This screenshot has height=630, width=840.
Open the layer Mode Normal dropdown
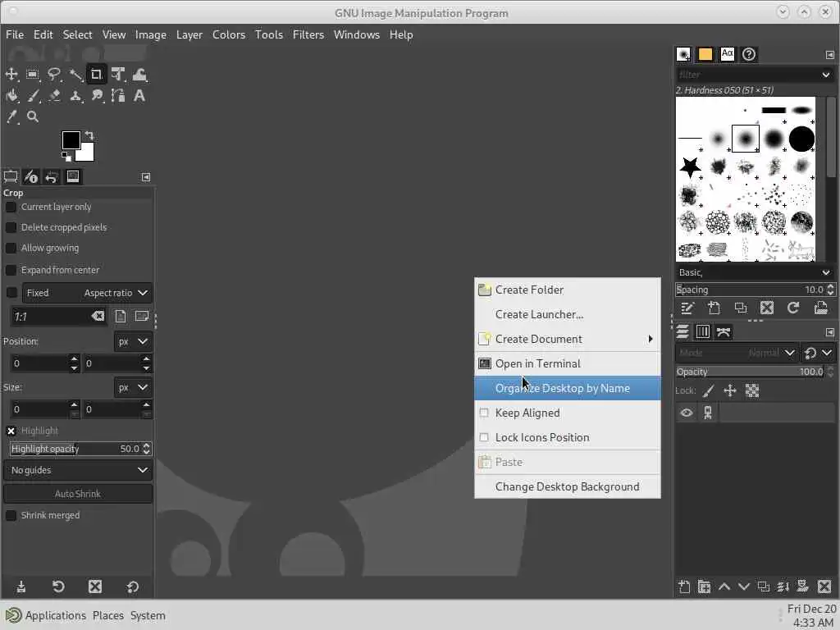736,353
